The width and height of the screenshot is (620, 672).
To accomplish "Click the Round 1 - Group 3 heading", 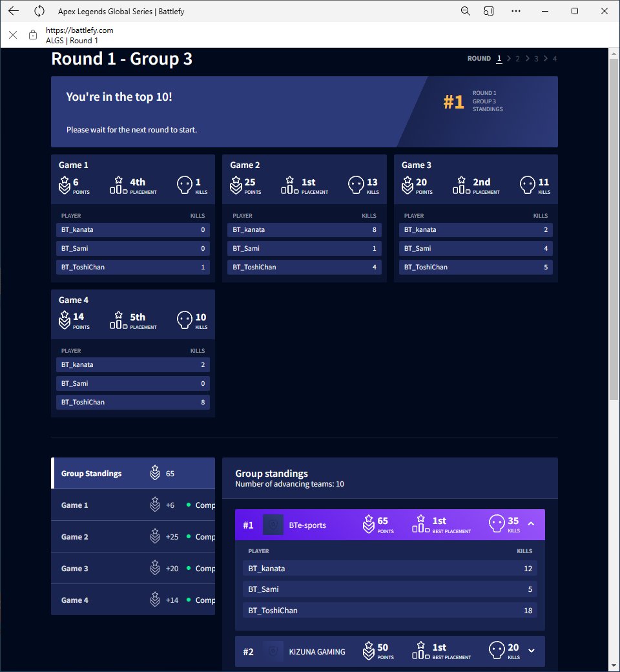I will pos(121,59).
